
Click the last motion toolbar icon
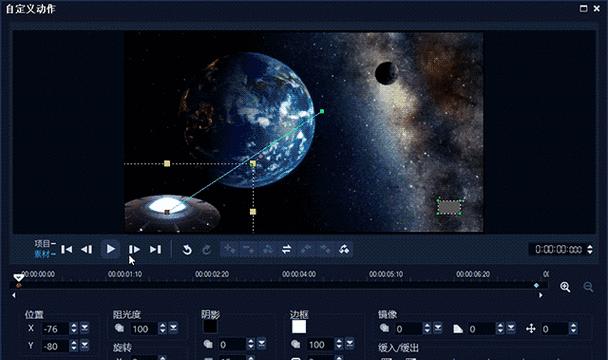click(344, 249)
